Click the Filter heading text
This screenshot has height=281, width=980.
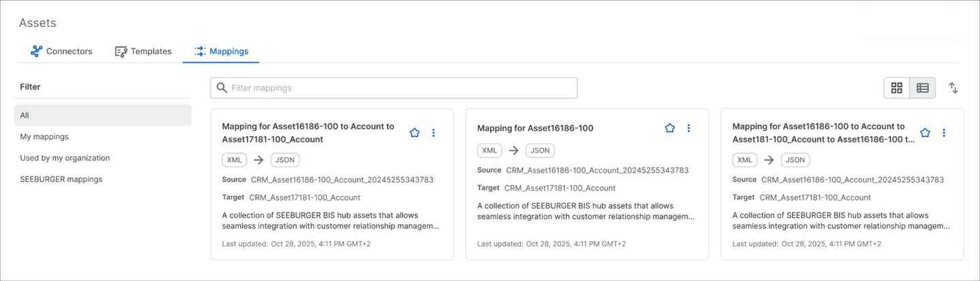(x=30, y=86)
